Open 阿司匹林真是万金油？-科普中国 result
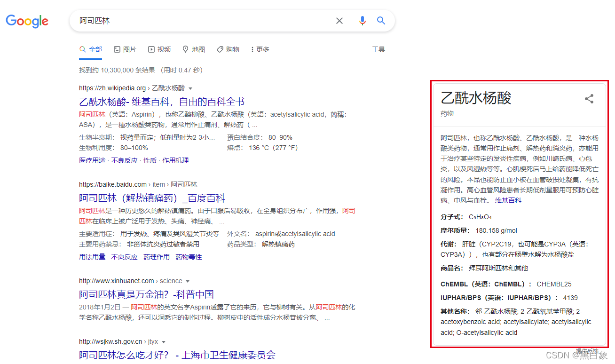615x364 pixels. 146,294
